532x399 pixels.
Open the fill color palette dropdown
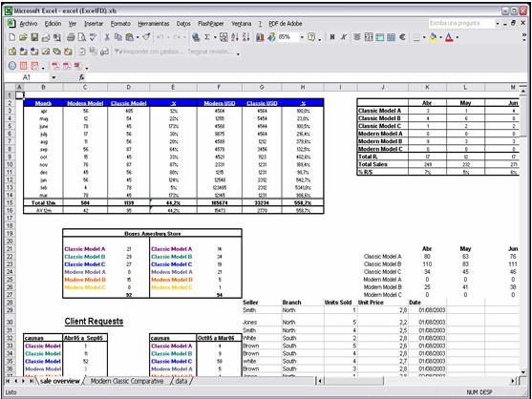point(440,37)
